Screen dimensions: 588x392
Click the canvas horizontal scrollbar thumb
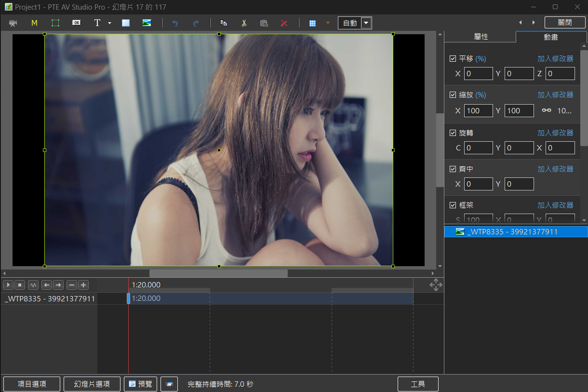click(218, 273)
